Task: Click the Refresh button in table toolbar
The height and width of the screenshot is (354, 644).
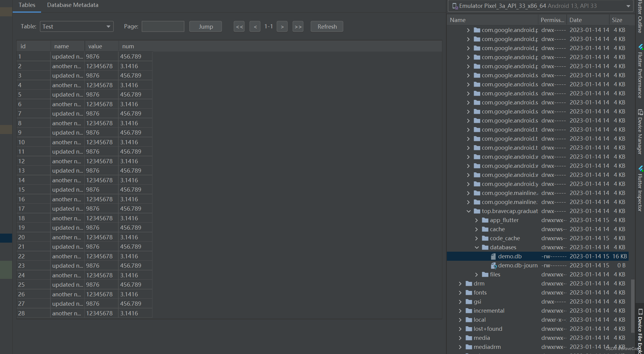Action: [x=328, y=26]
